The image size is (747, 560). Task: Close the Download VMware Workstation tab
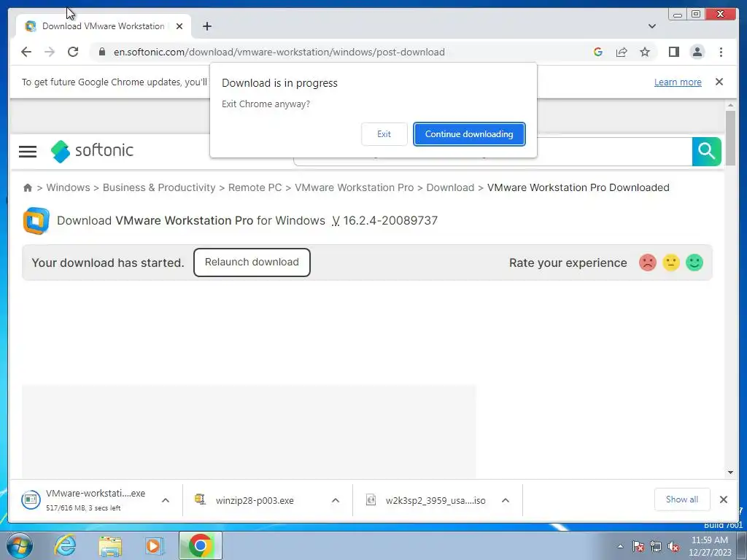[179, 26]
